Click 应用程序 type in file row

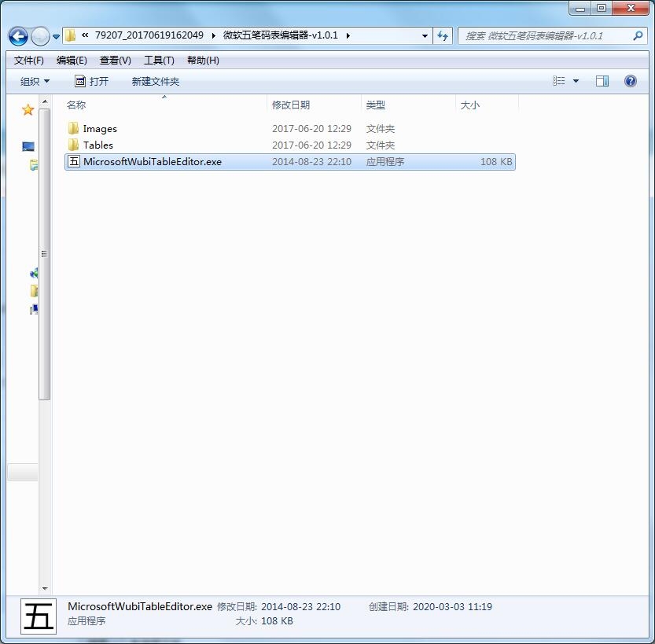(x=385, y=162)
